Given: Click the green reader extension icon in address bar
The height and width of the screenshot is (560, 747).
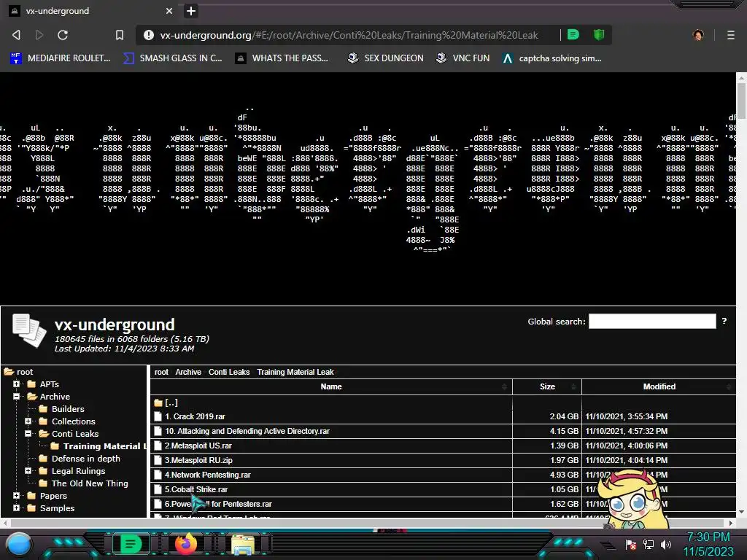Looking at the screenshot, I should 573,35.
